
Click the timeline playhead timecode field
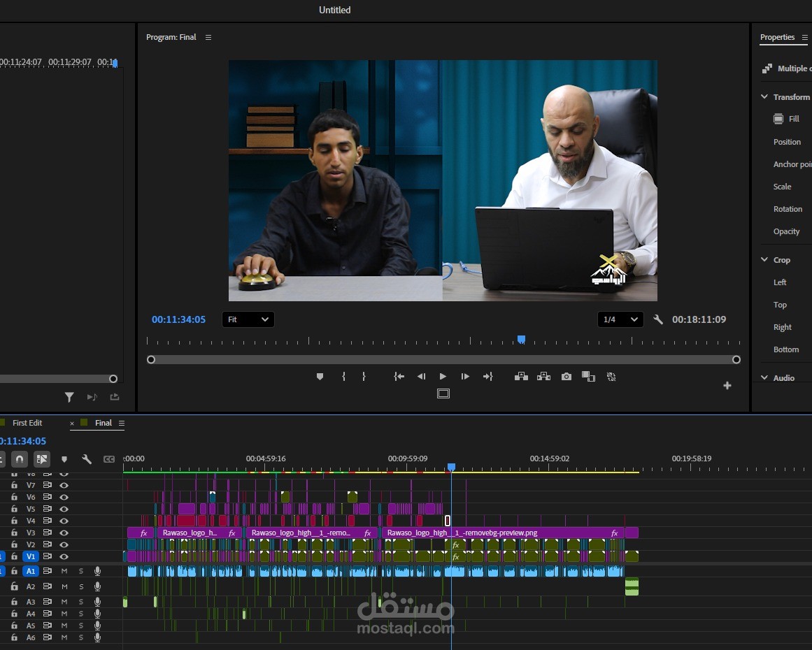(x=23, y=441)
